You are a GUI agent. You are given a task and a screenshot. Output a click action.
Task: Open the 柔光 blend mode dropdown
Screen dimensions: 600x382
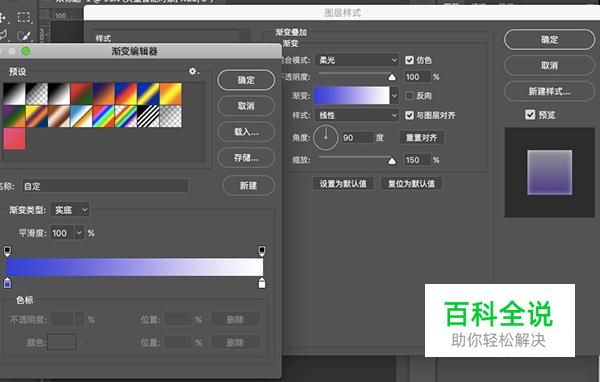357,60
